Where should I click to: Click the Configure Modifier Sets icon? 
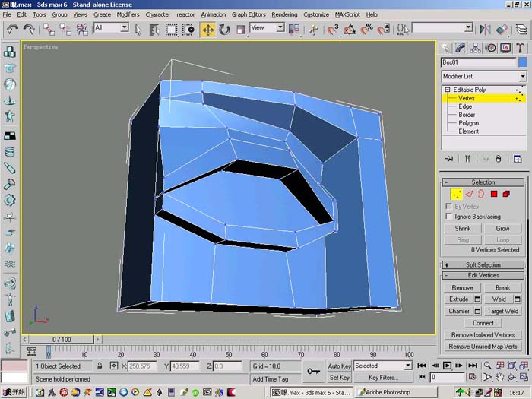pyautogui.click(x=518, y=159)
